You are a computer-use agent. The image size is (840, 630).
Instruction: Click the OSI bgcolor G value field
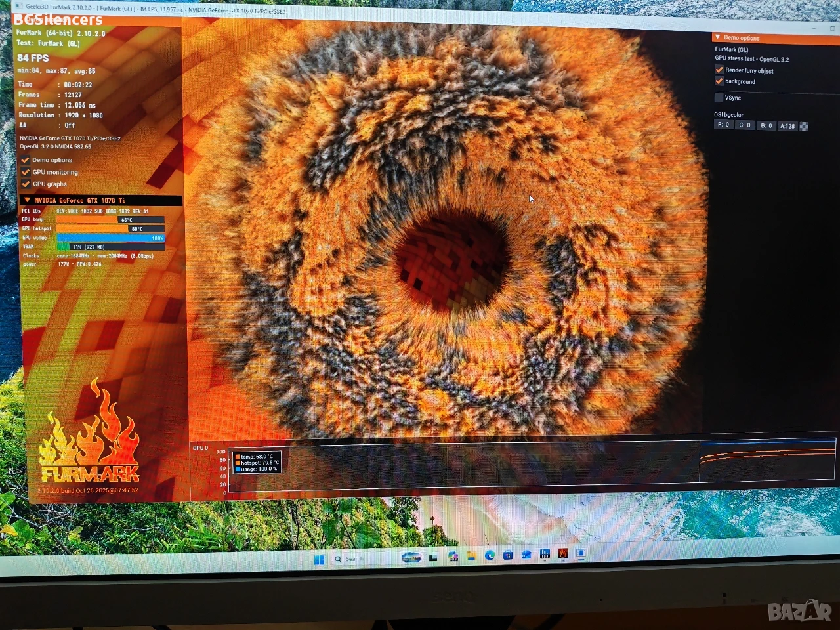point(745,125)
